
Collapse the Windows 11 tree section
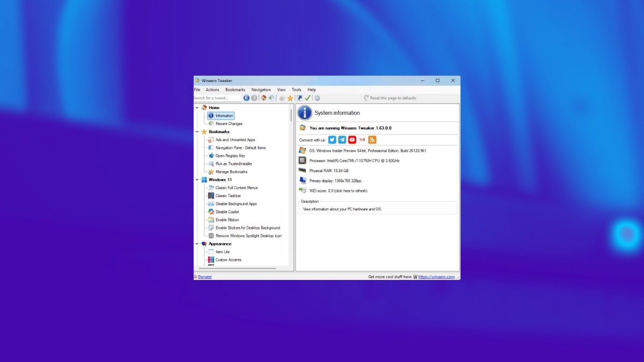point(196,180)
